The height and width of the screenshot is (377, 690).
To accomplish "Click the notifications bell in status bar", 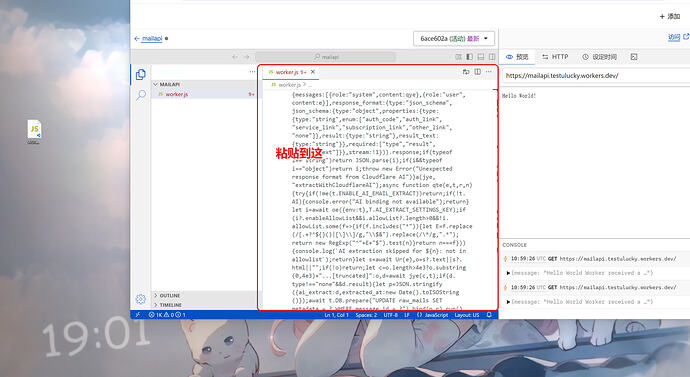I will pos(489,315).
